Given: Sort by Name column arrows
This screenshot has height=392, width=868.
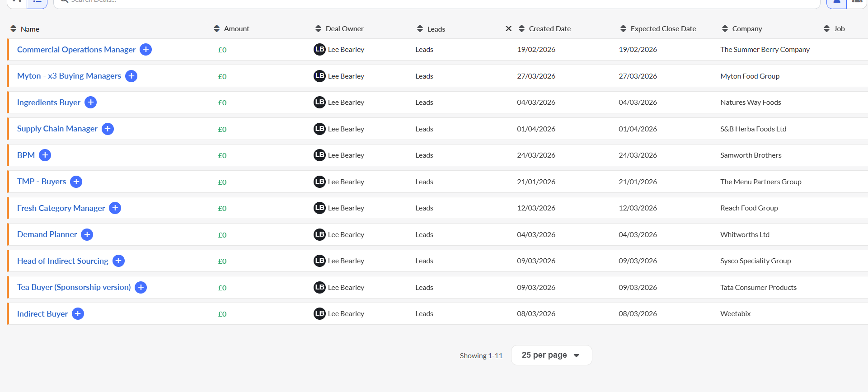Looking at the screenshot, I should point(13,29).
